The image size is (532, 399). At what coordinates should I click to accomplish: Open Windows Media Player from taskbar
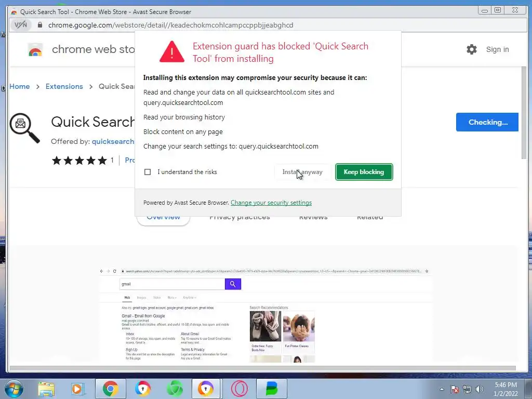78,389
